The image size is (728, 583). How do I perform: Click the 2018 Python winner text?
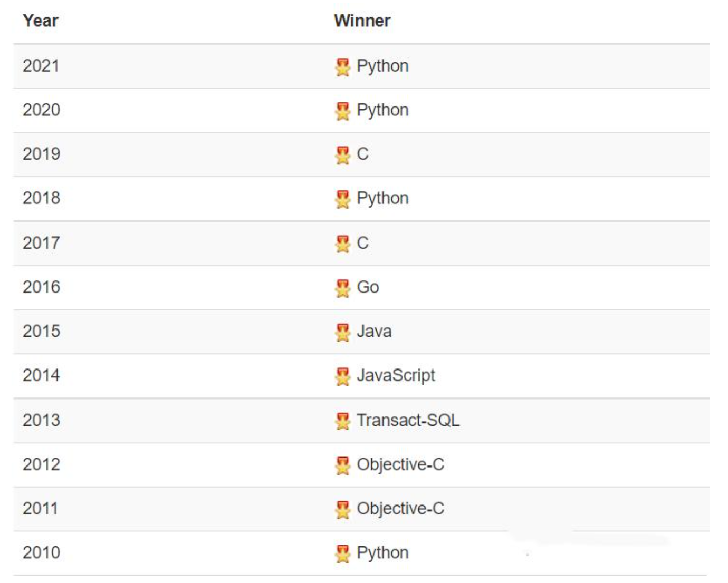click(382, 198)
